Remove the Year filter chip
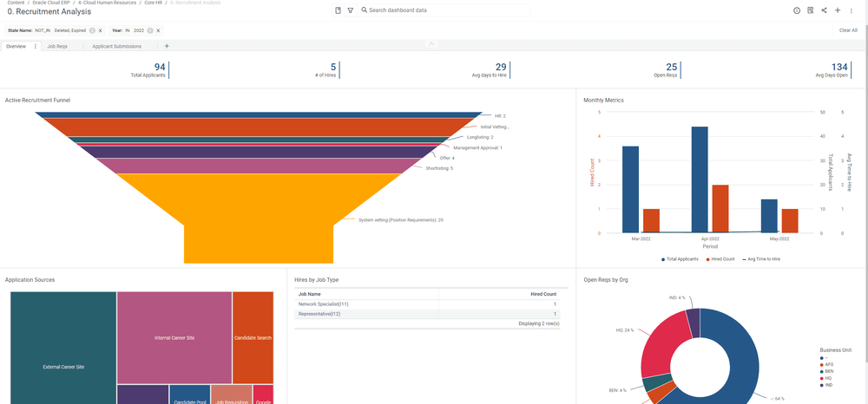The width and height of the screenshot is (868, 404). tap(158, 31)
